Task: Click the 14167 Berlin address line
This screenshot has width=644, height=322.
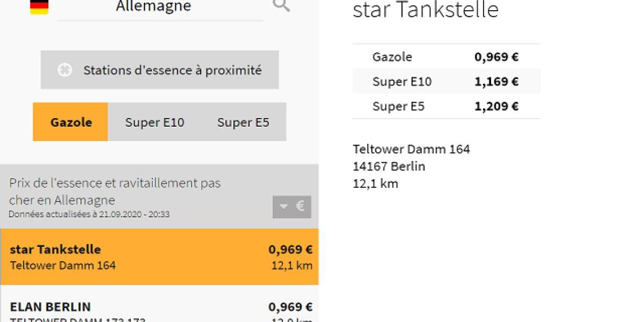Action: tap(389, 166)
